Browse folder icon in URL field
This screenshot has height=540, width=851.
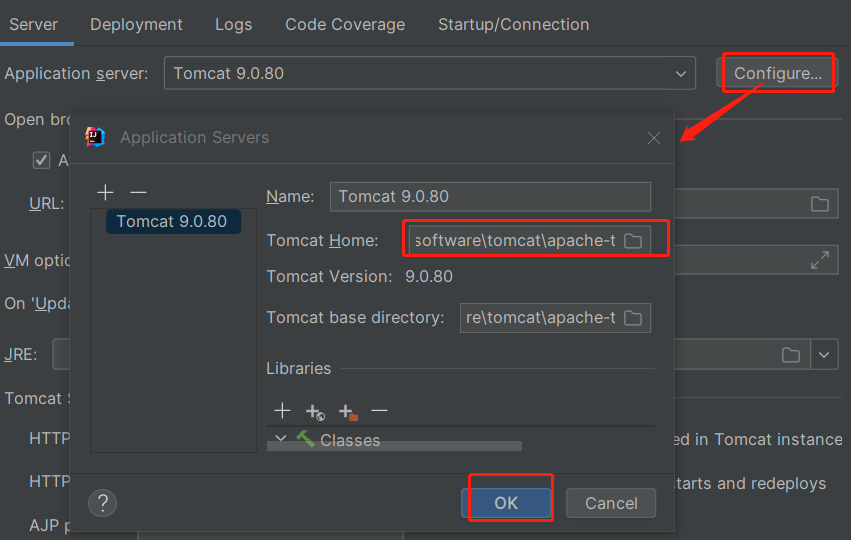(x=820, y=204)
